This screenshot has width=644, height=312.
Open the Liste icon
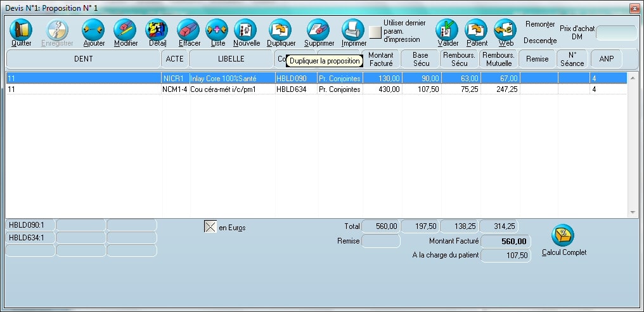217,30
